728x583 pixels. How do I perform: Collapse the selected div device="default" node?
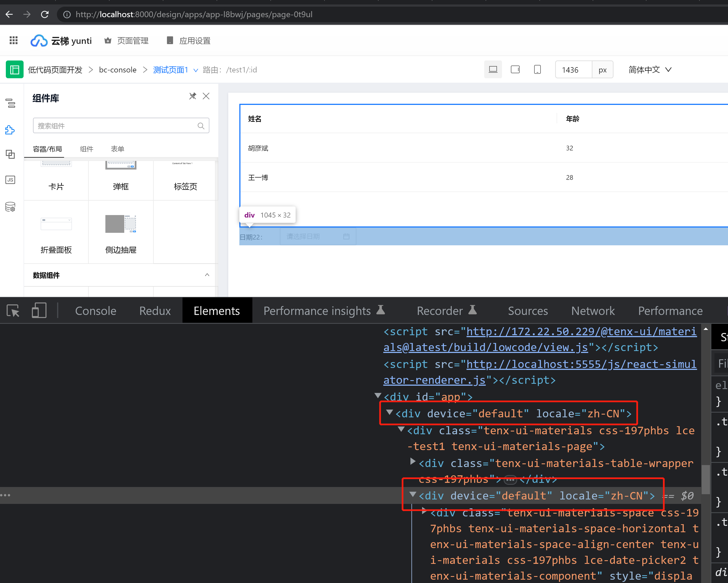coord(413,495)
